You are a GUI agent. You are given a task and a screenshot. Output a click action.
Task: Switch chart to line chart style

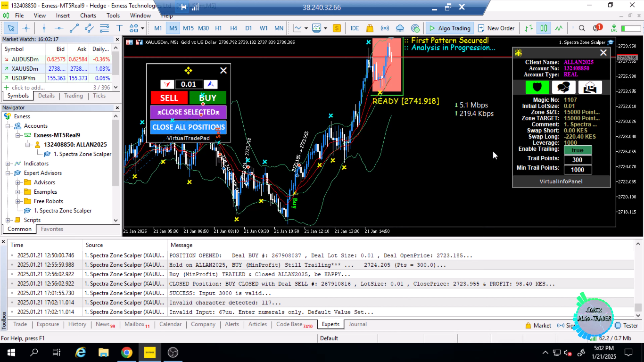(559, 28)
